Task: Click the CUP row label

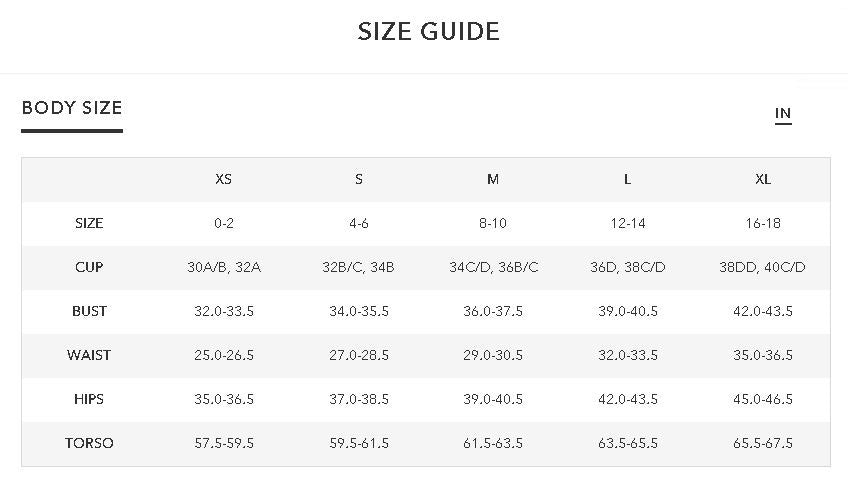Action: coord(89,268)
